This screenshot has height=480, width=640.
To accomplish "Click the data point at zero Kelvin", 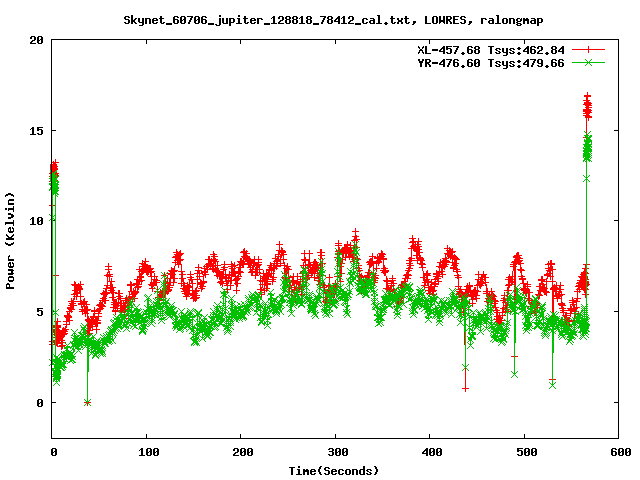I will click(x=87, y=403).
